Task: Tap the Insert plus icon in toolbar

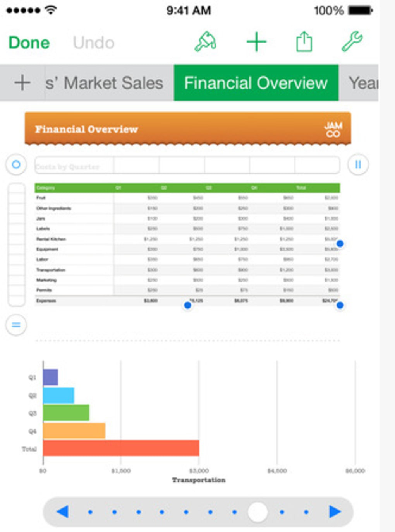Action: tap(256, 42)
